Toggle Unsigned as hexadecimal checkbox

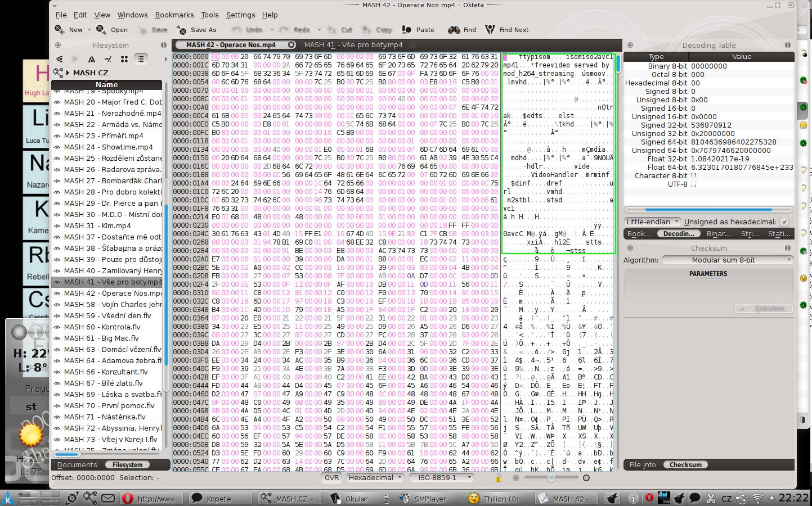784,222
